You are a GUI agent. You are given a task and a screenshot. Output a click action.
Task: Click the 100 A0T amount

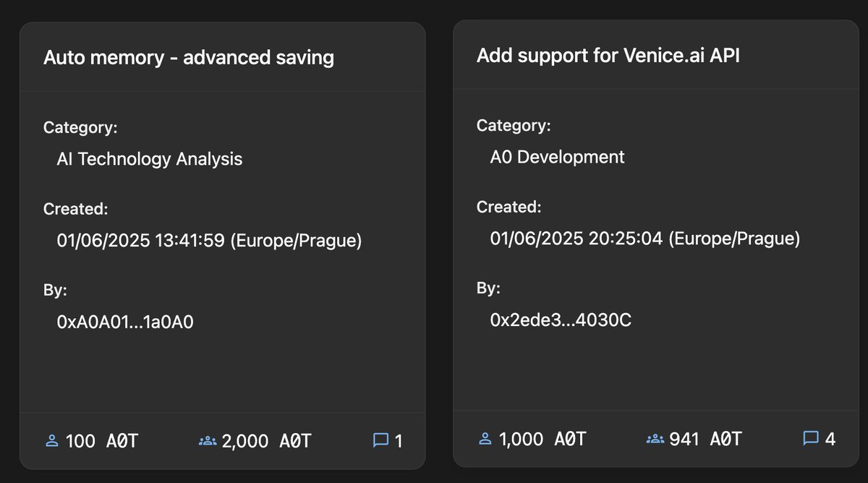(101, 440)
